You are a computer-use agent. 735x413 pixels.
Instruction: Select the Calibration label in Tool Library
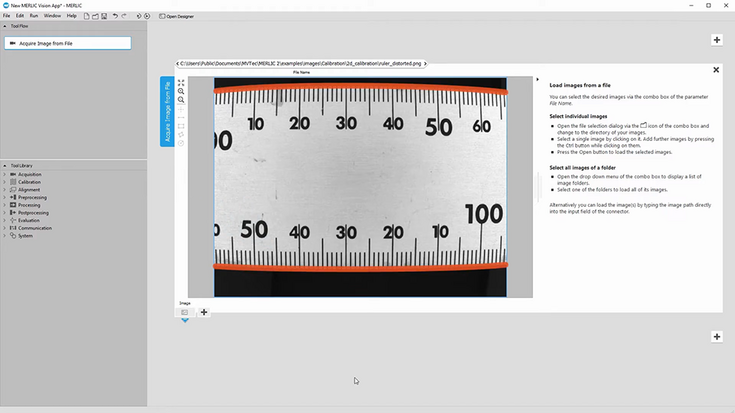29,182
